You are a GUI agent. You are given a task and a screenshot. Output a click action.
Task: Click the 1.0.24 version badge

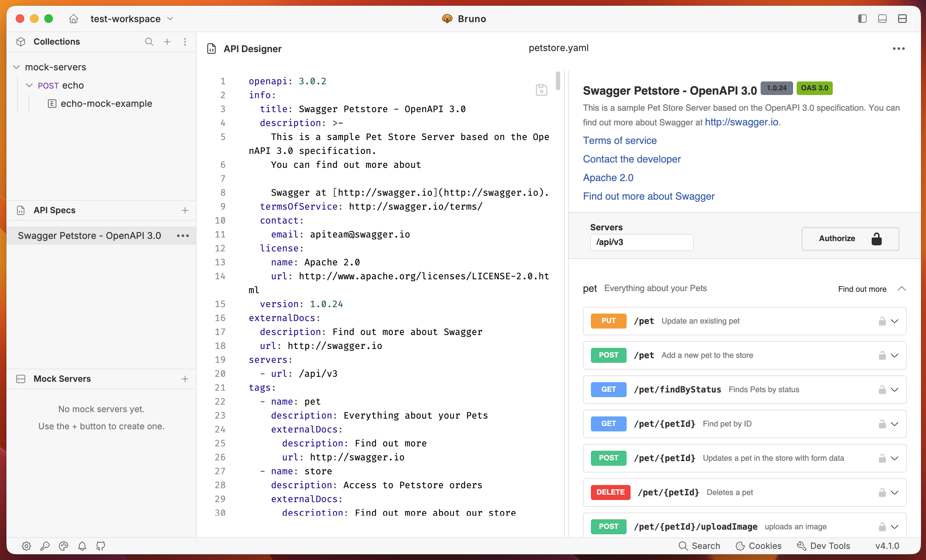pyautogui.click(x=776, y=88)
